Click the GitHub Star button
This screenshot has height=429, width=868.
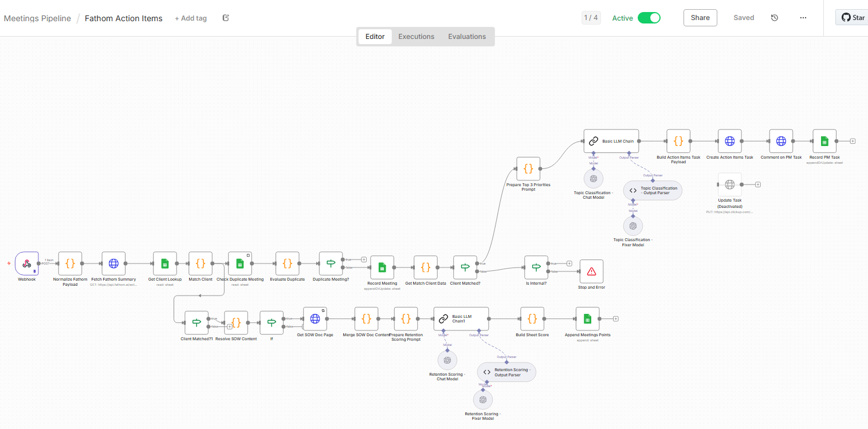coord(853,18)
